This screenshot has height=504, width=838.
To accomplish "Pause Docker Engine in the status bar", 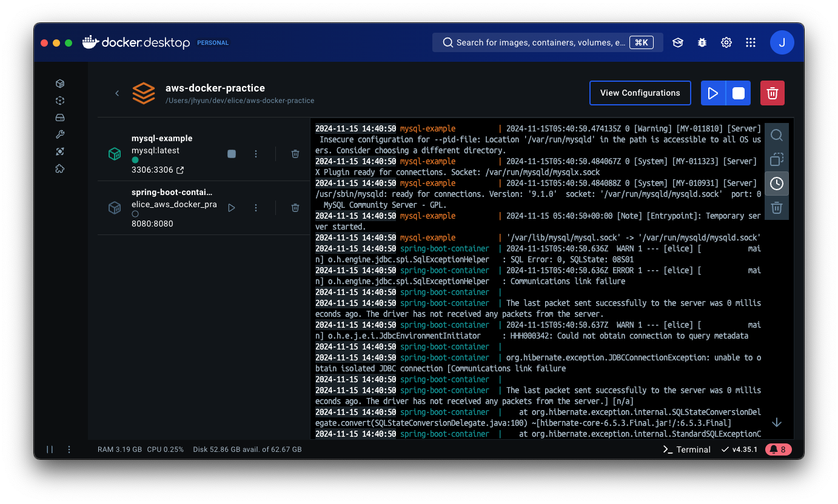I will pyautogui.click(x=50, y=449).
